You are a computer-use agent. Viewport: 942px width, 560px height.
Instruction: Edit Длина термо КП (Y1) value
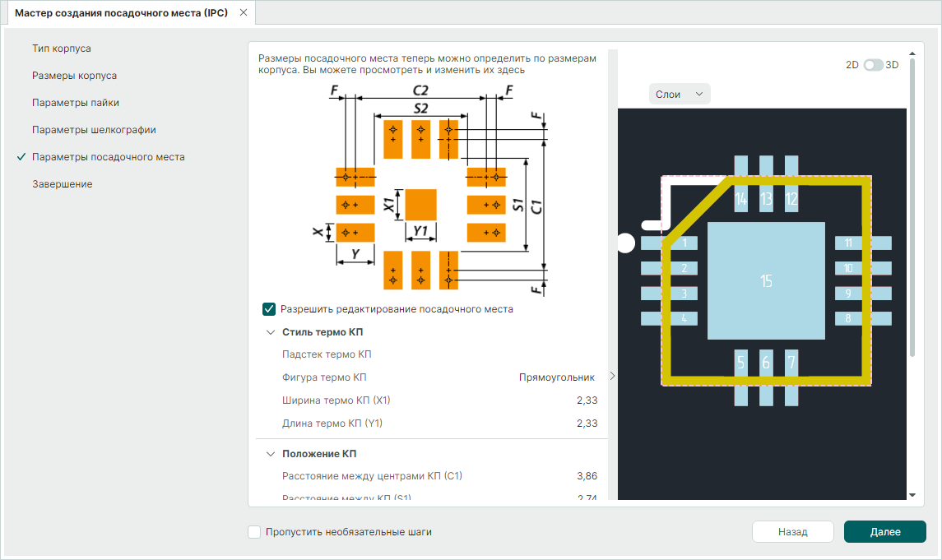click(x=587, y=423)
